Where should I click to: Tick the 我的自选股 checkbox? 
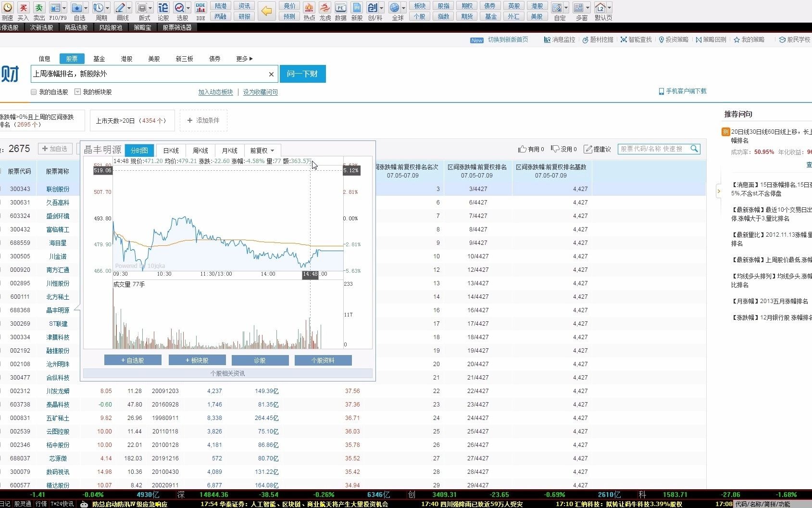(x=34, y=92)
